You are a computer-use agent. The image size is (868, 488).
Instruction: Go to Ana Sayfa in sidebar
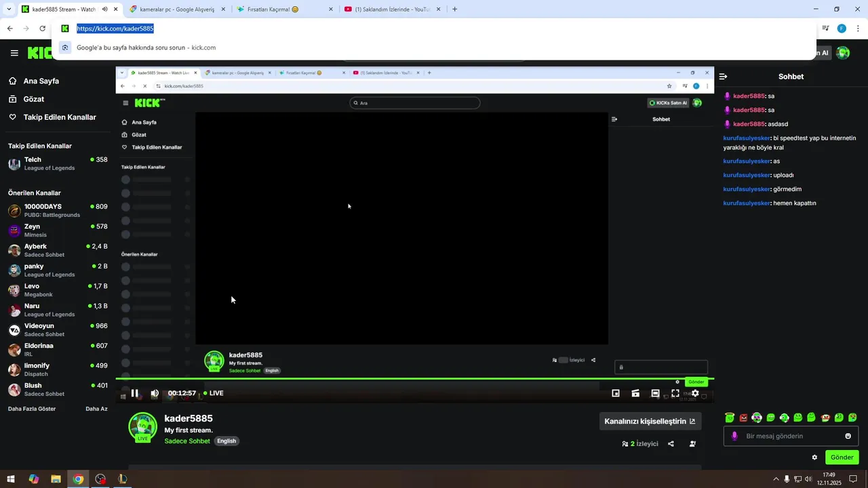pos(41,81)
